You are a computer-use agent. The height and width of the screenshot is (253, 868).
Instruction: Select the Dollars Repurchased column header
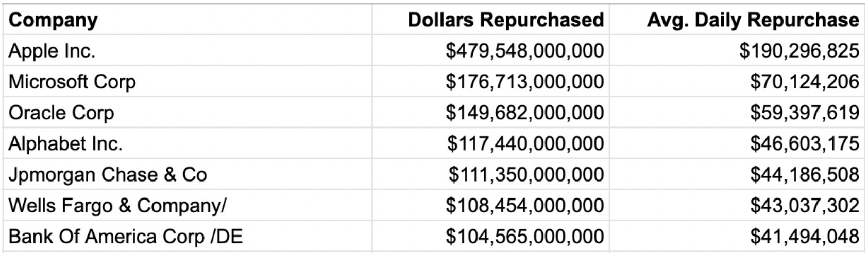pyautogui.click(x=505, y=20)
